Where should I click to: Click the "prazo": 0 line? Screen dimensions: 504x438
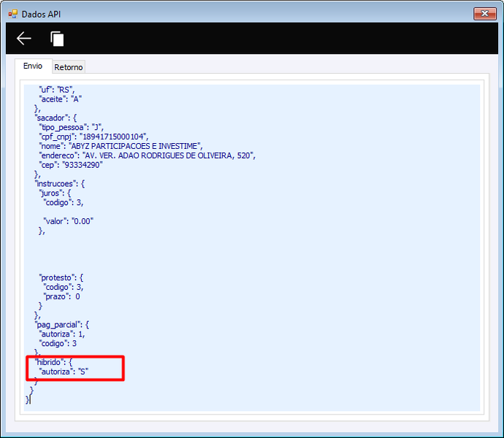pos(61,296)
